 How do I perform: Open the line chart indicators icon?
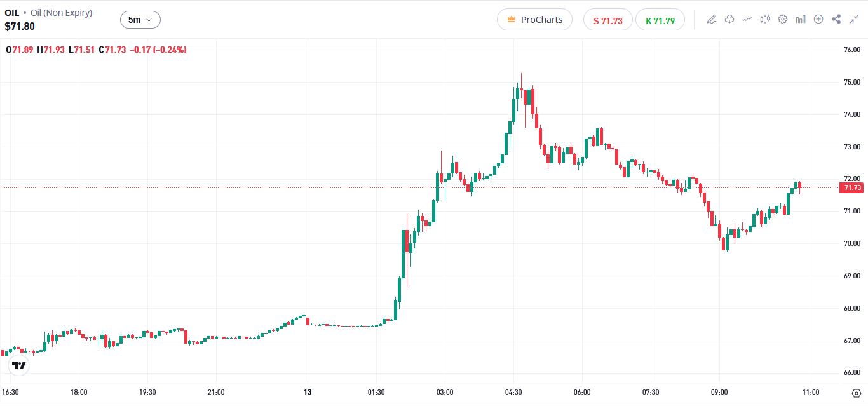[x=747, y=19]
